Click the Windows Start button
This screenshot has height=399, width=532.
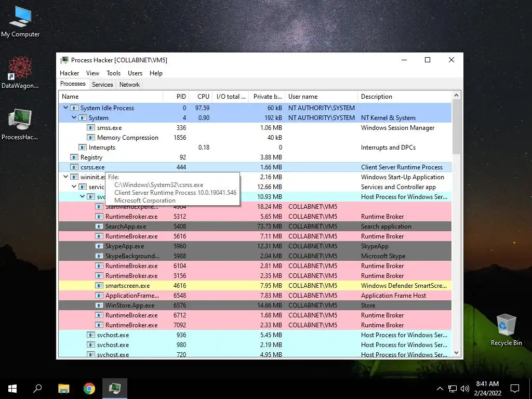coord(12,389)
